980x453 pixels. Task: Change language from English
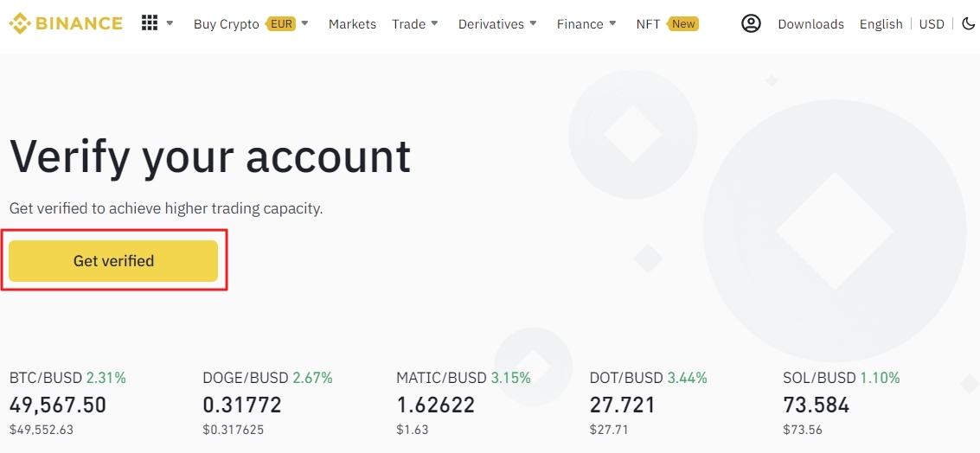tap(881, 24)
